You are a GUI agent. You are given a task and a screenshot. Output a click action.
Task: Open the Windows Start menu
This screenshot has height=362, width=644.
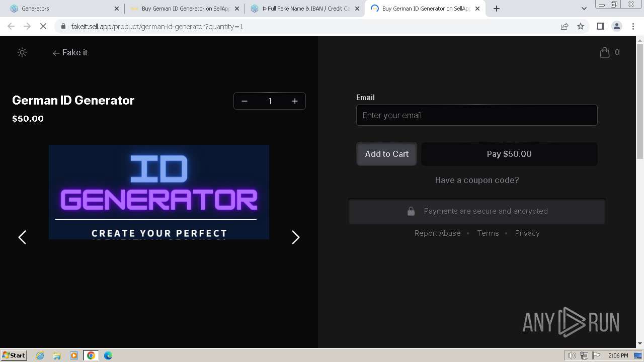(x=14, y=355)
